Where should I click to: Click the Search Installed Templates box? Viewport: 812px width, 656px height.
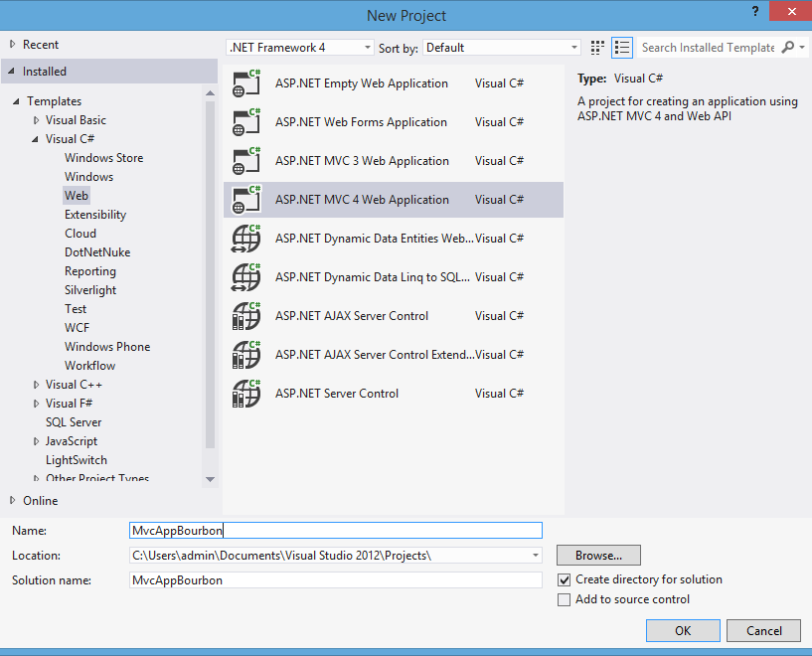(708, 48)
